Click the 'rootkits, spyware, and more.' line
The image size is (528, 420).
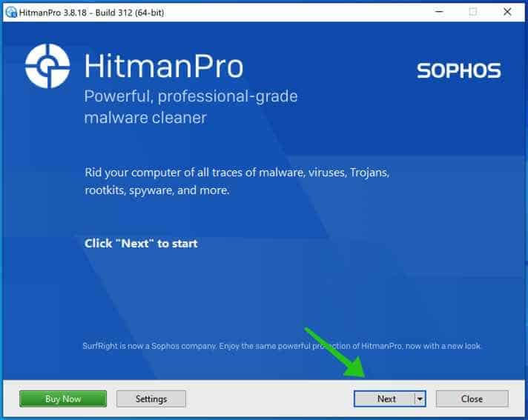[157, 190]
